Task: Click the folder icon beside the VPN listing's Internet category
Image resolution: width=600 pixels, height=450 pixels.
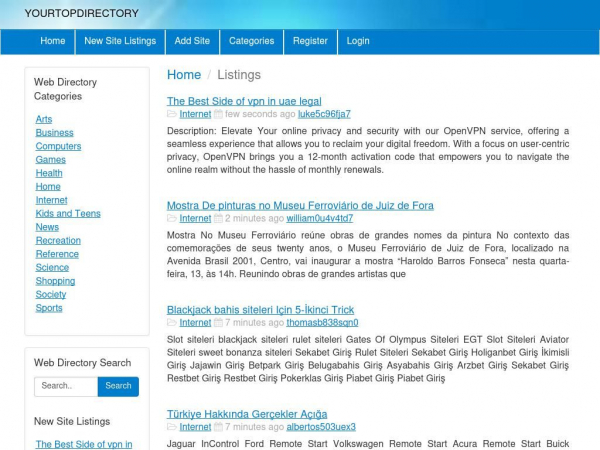Action: coord(172,114)
